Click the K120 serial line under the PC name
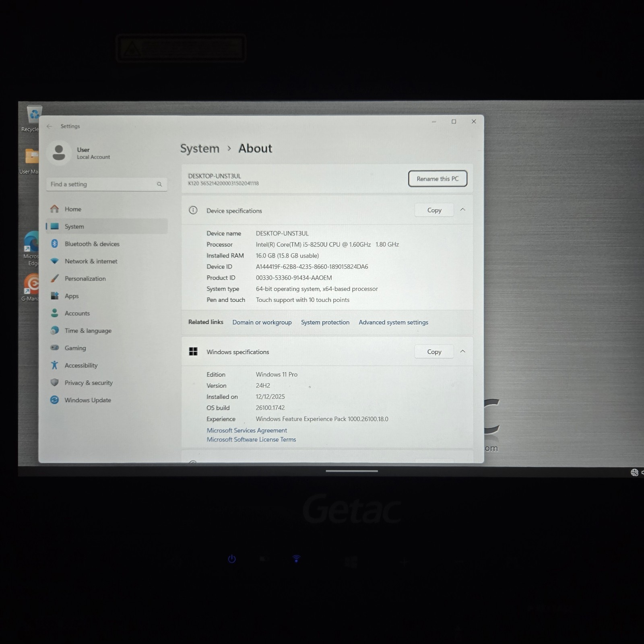This screenshot has width=644, height=644. [223, 184]
